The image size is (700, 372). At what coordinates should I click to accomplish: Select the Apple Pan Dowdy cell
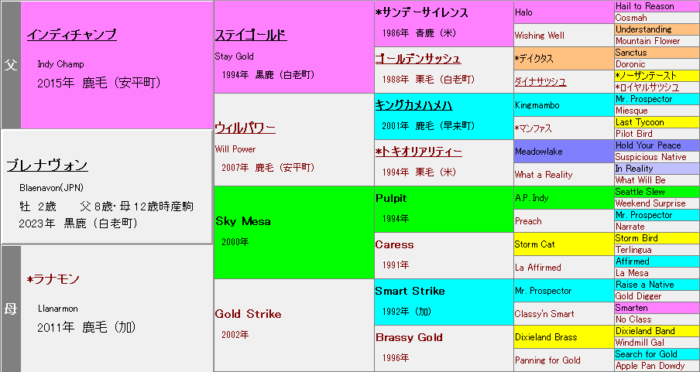tap(657, 366)
